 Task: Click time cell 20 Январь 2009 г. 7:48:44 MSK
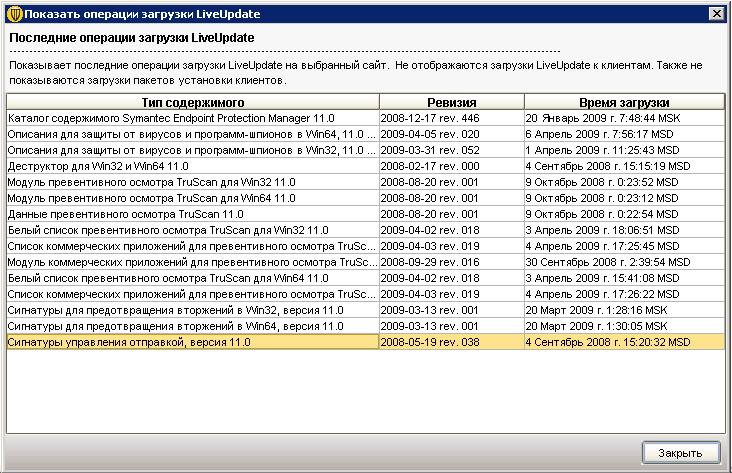[x=625, y=119]
